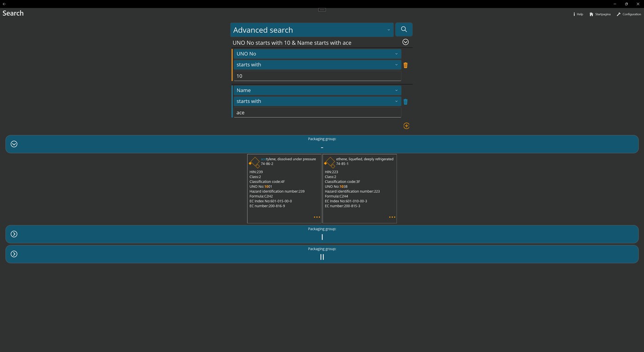Open the starts with dropdown above value 10

(317, 65)
